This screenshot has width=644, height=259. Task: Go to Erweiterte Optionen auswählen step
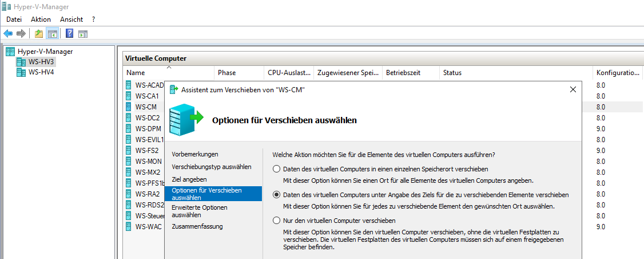[x=199, y=211]
